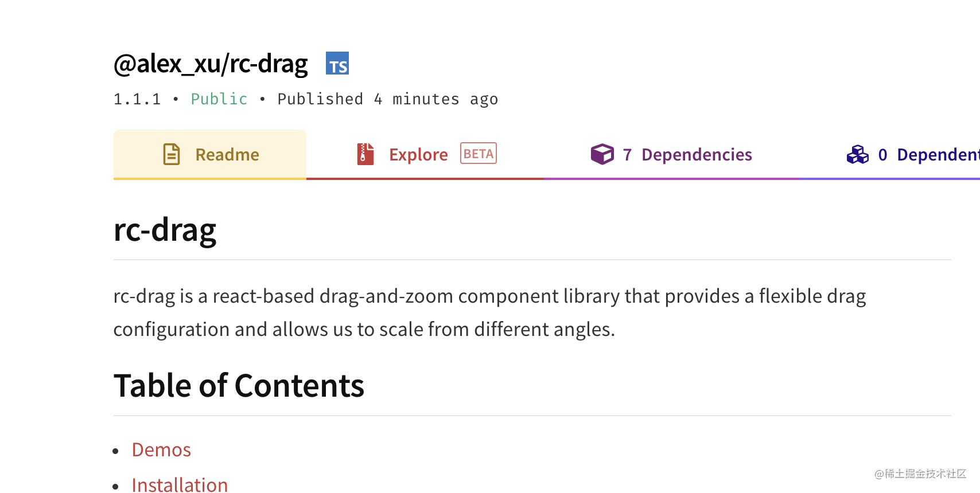Click the rc-drag description paragraph
The height and width of the screenshot is (493, 980).
[490, 312]
